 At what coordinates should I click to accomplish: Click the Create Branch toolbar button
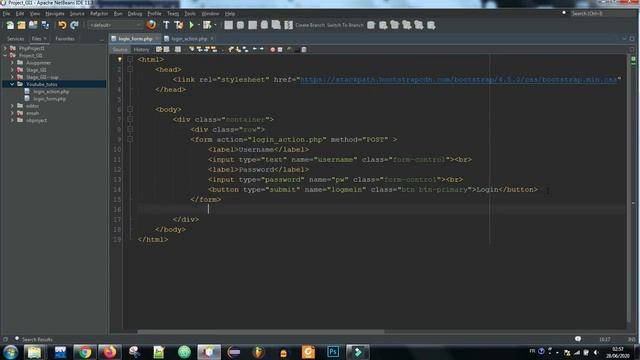point(310,25)
